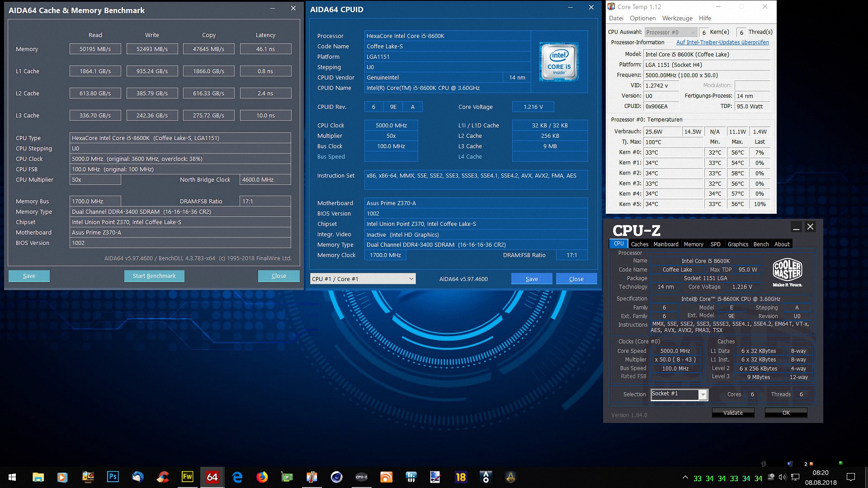
Task: Open the volume speaker tray icon
Action: pyautogui.click(x=783, y=478)
